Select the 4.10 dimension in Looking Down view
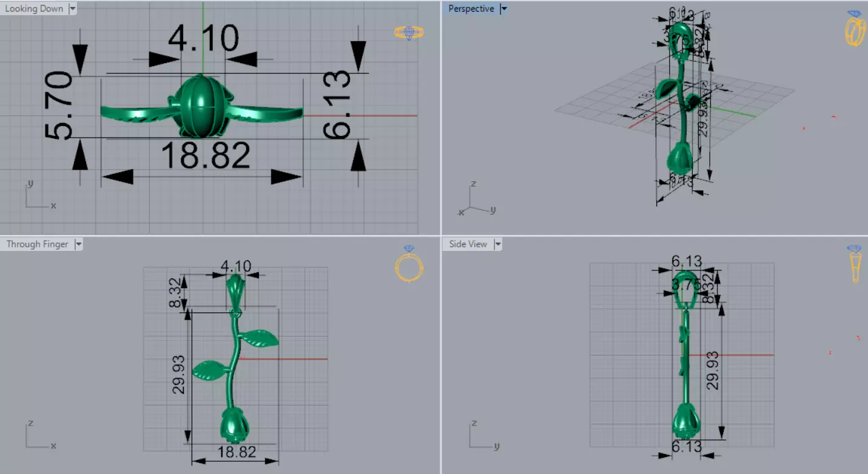Image resolution: width=868 pixels, height=474 pixels. 203,39
